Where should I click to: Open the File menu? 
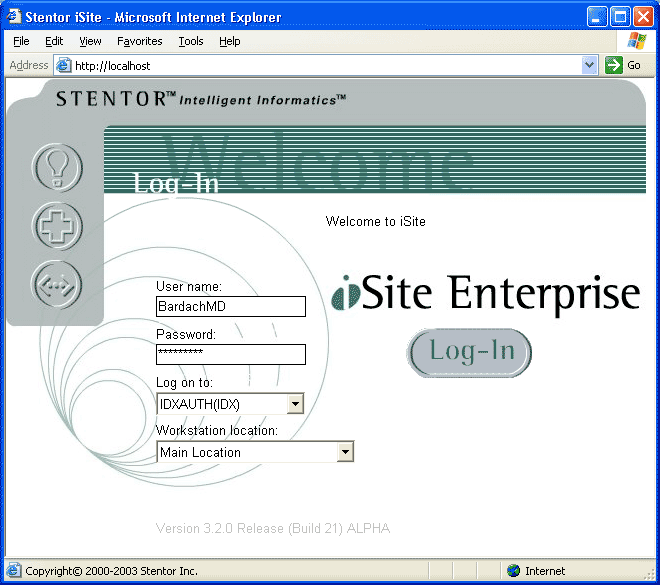click(21, 41)
